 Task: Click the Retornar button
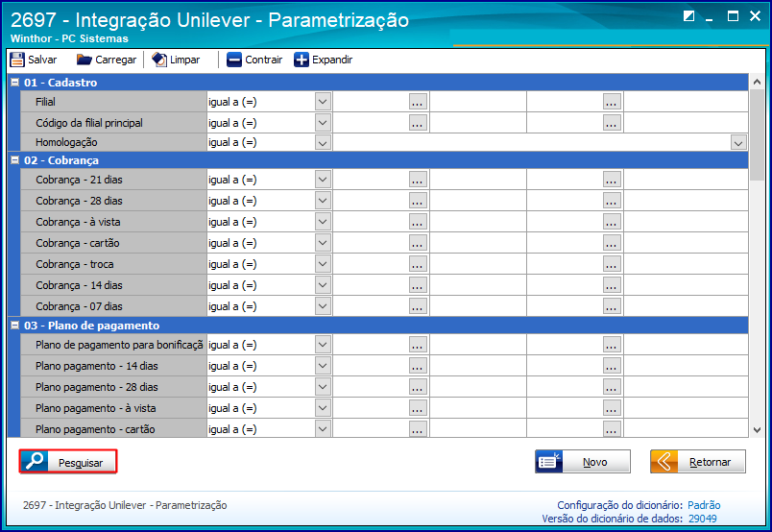(698, 462)
